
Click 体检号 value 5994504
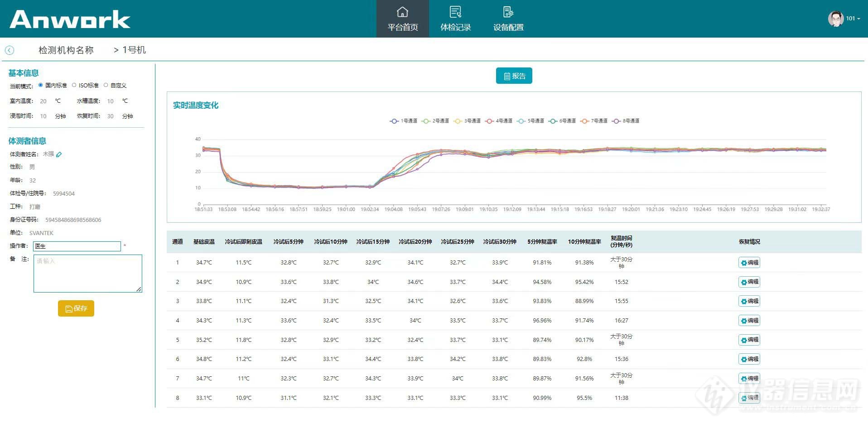point(64,194)
